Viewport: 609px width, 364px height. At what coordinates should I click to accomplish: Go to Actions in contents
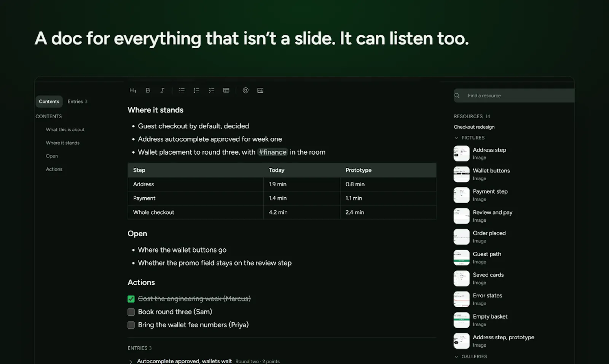tap(54, 169)
